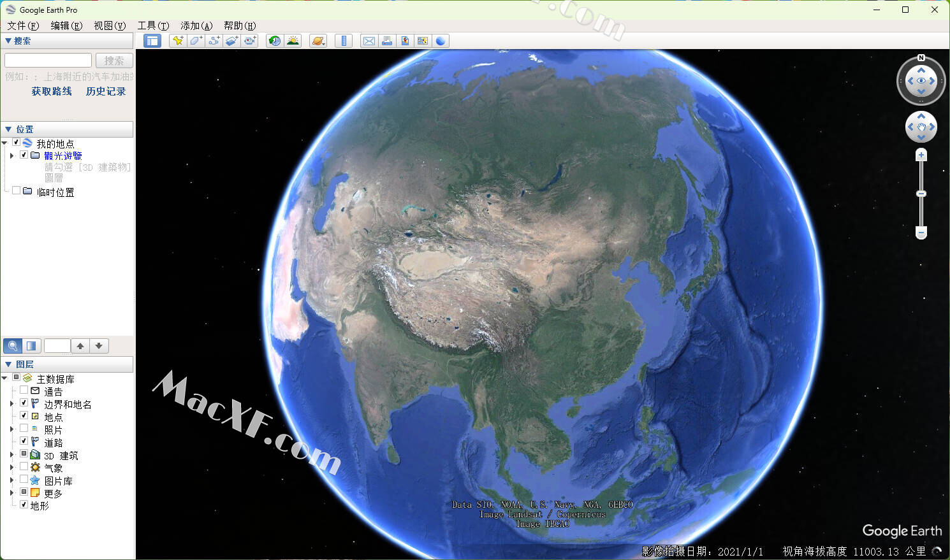Select the Add Polygon tool
950x560 pixels.
[196, 41]
